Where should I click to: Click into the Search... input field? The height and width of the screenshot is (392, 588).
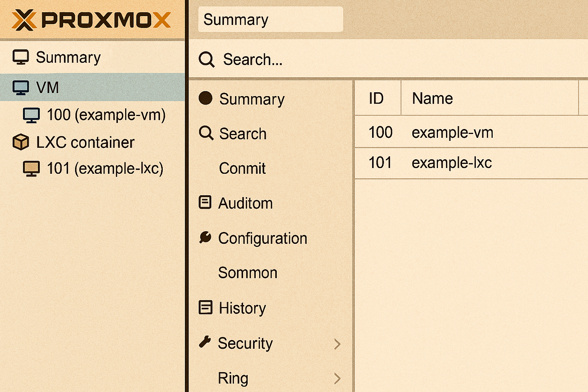tap(388, 59)
